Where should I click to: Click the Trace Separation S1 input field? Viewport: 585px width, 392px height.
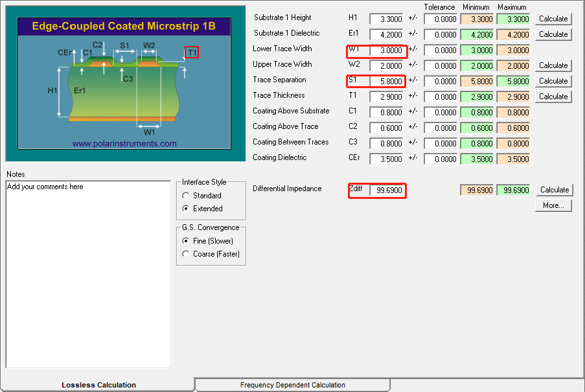pyautogui.click(x=386, y=82)
